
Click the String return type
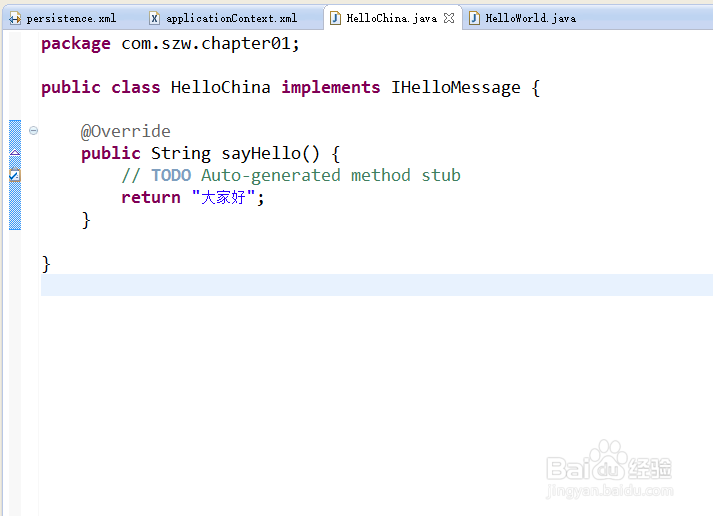(x=181, y=154)
